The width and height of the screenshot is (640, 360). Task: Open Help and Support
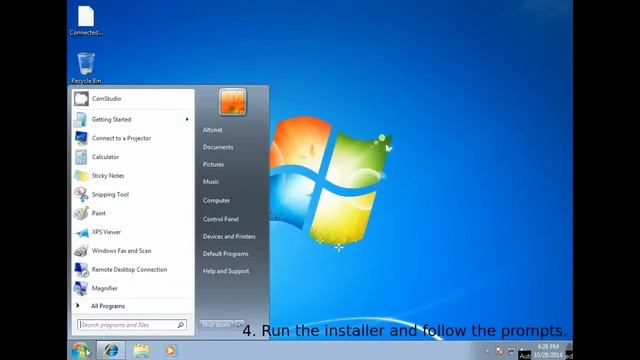click(226, 271)
